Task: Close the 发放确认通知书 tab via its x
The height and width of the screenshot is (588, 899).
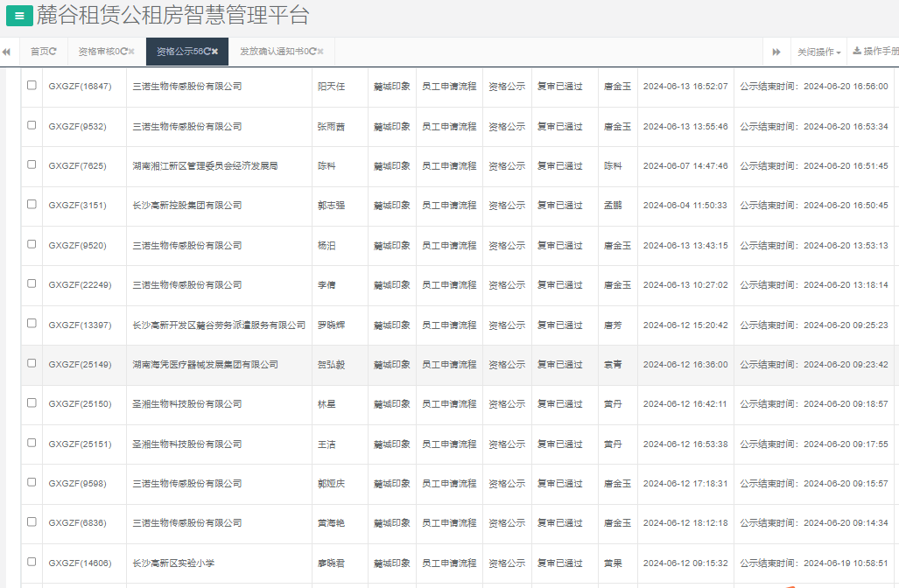Action: [320, 51]
